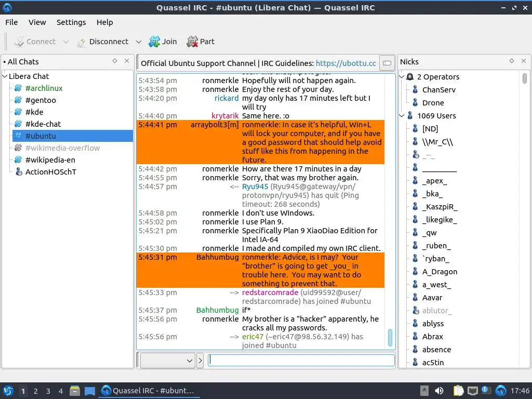
Task: Click the Disconnect toolbar button
Action: [x=102, y=42]
